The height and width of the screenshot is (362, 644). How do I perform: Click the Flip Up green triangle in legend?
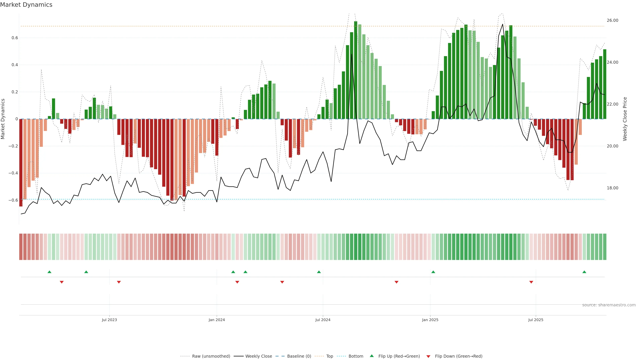(x=372, y=356)
